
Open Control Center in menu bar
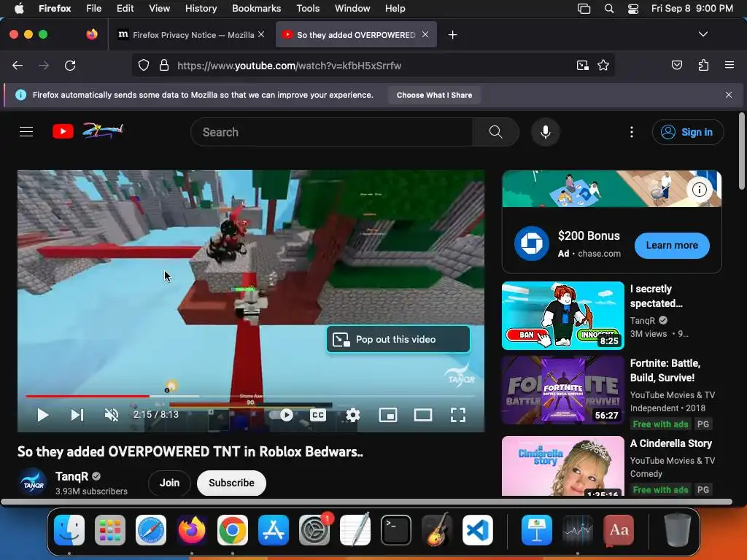pyautogui.click(x=633, y=8)
